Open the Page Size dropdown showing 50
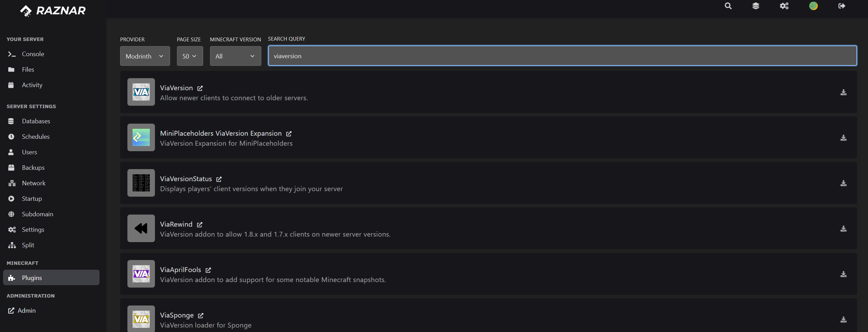 click(x=190, y=56)
